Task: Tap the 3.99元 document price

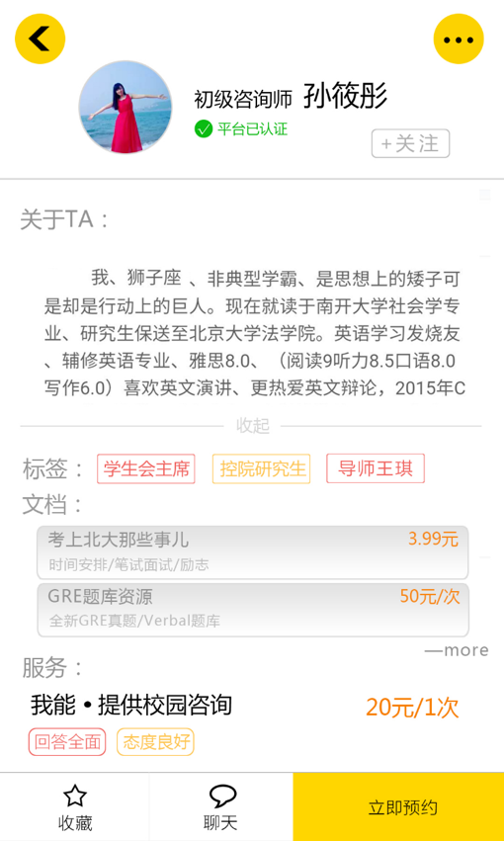Action: point(433,539)
